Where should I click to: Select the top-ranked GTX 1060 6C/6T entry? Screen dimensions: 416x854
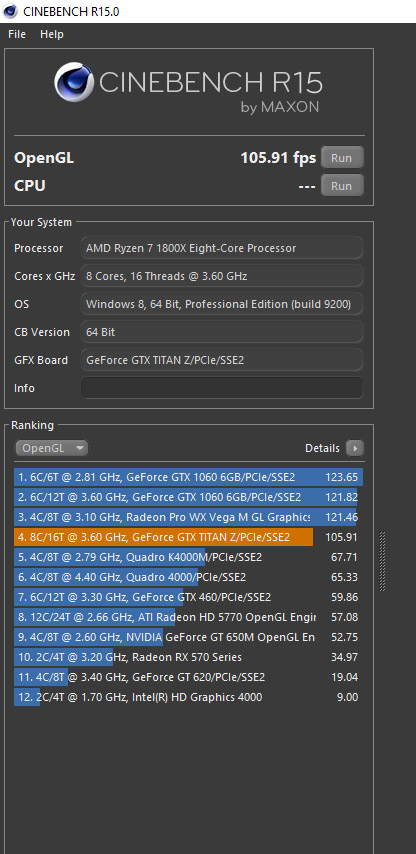point(188,478)
